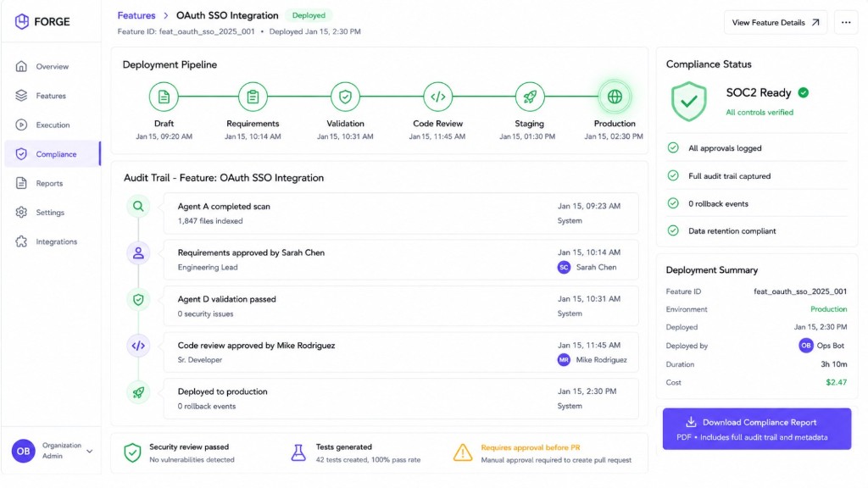Click the shield icon for Agent D validation
The image size is (868, 488).
pyautogui.click(x=138, y=299)
